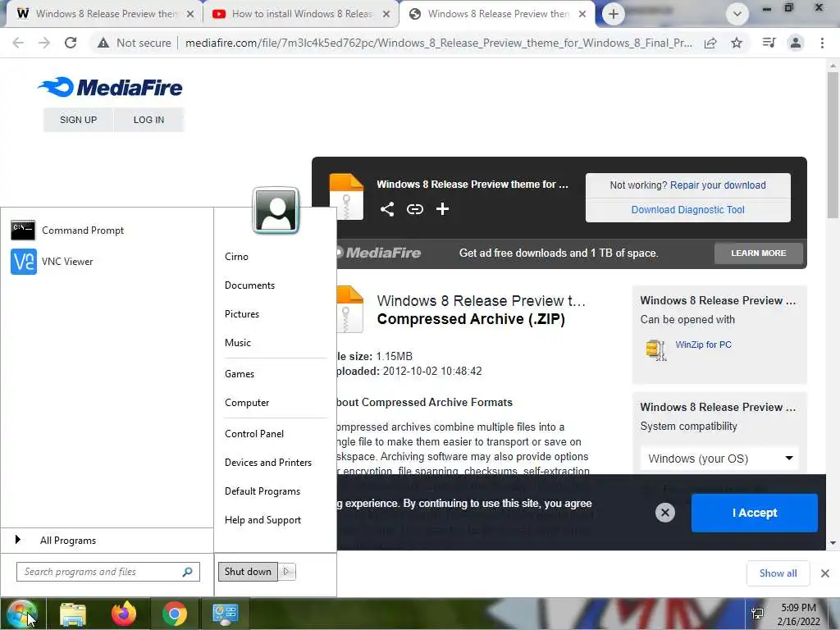Bookmark this page with the star icon
Image resolution: width=840 pixels, height=630 pixels.
click(737, 43)
